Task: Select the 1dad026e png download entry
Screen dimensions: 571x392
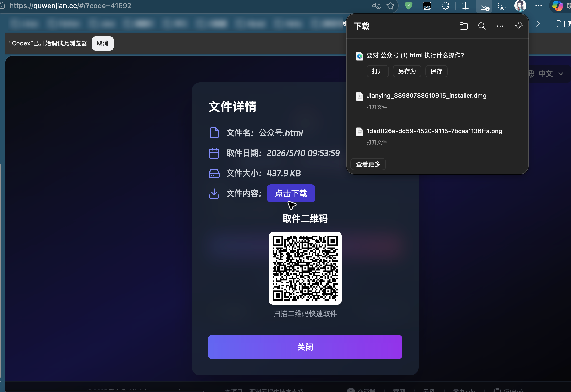Action: [437, 136]
